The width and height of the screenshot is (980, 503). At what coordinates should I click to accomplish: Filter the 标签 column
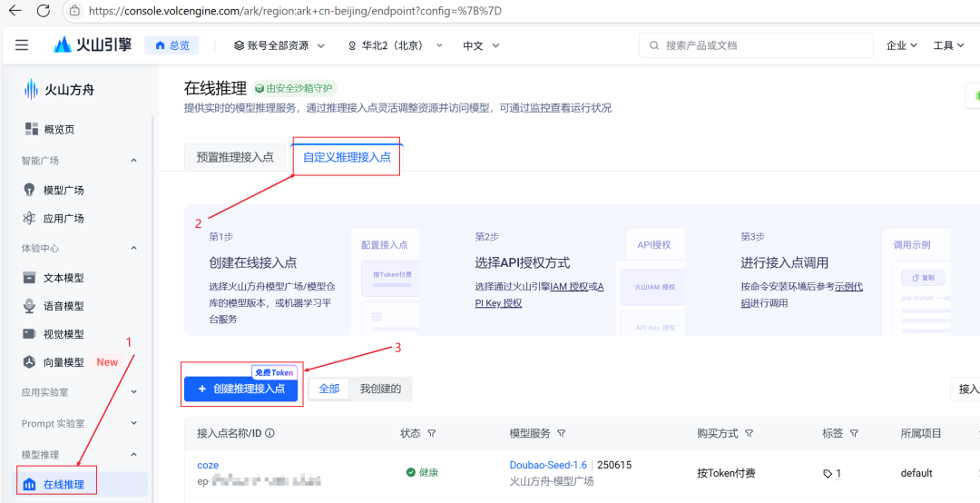(855, 434)
